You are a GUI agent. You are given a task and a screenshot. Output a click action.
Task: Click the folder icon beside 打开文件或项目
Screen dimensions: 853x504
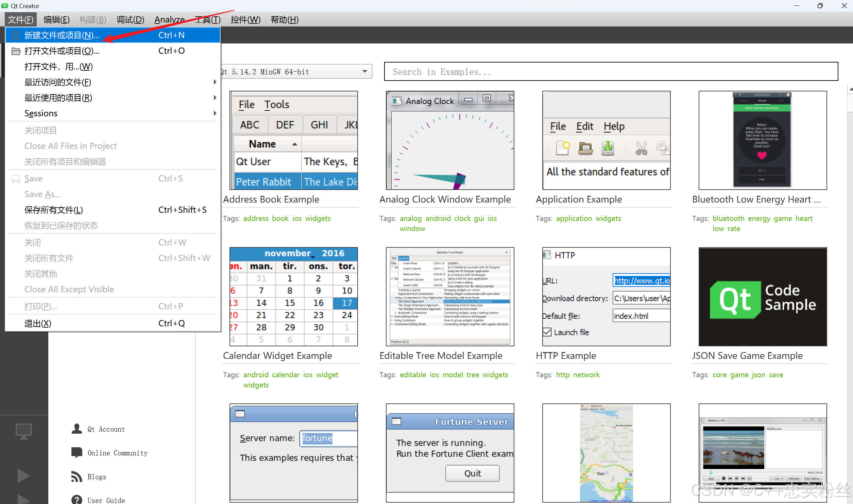point(16,51)
